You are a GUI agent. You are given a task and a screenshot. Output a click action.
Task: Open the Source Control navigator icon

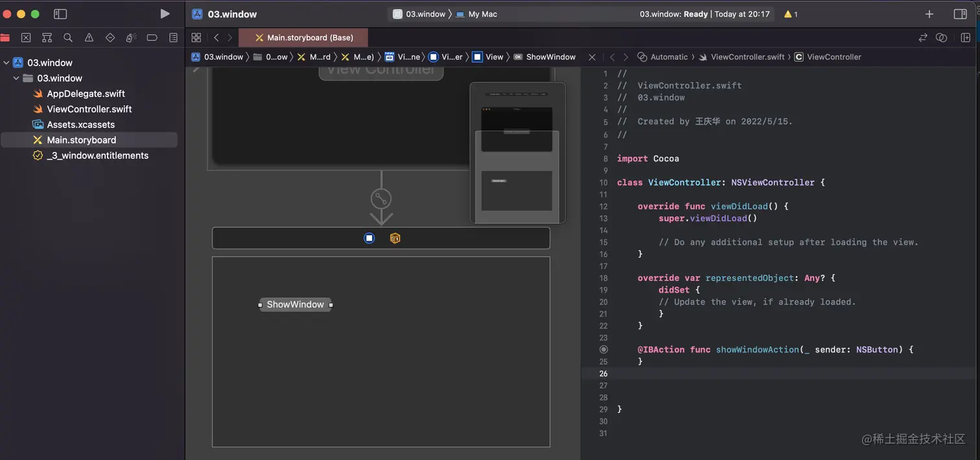click(x=26, y=38)
